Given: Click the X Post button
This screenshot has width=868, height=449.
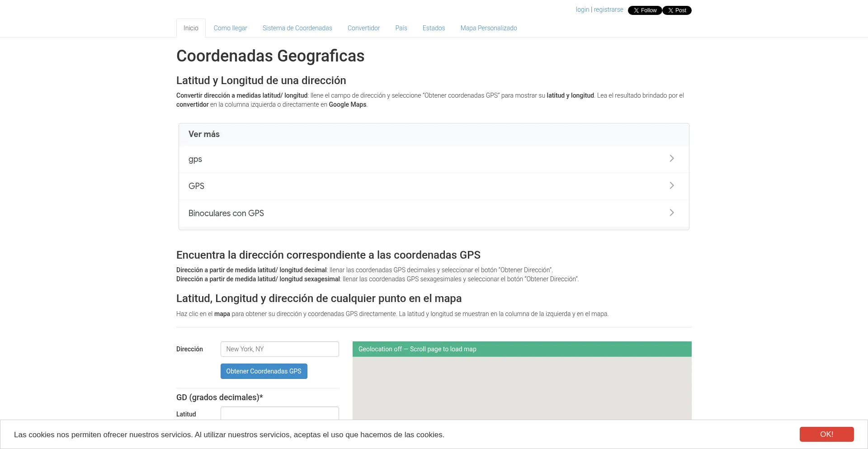Looking at the screenshot, I should tap(677, 10).
